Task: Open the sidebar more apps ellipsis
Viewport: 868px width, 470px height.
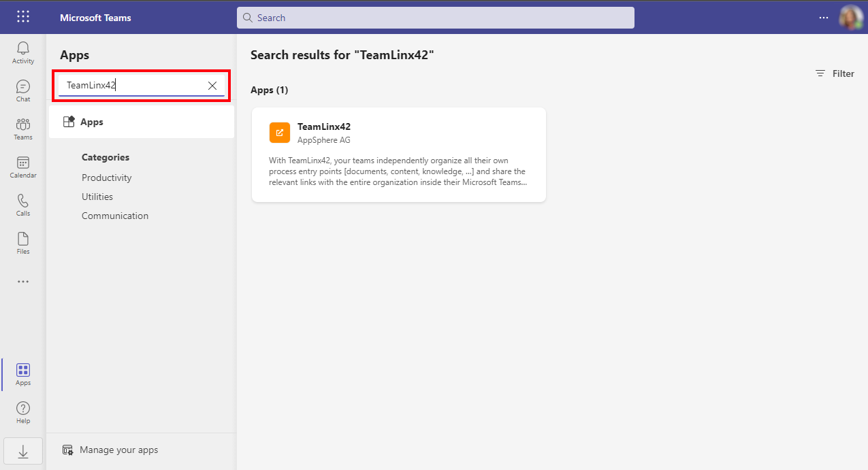Action: pyautogui.click(x=22, y=282)
